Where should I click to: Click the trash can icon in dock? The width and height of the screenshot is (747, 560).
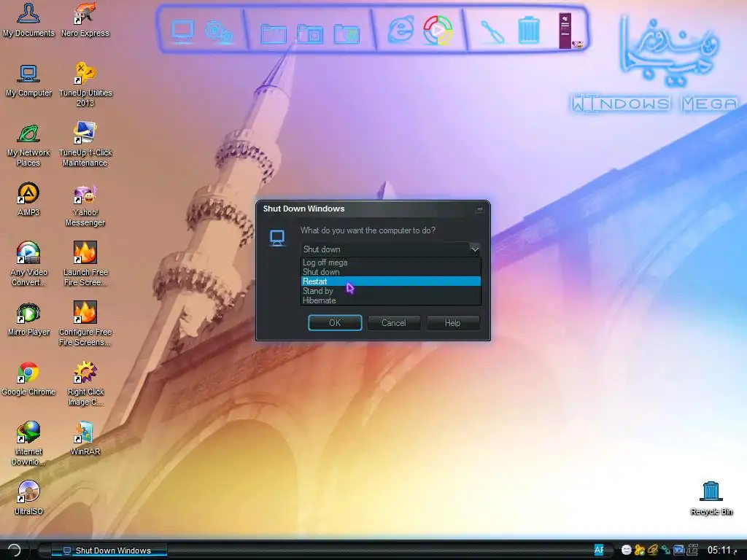point(529,31)
